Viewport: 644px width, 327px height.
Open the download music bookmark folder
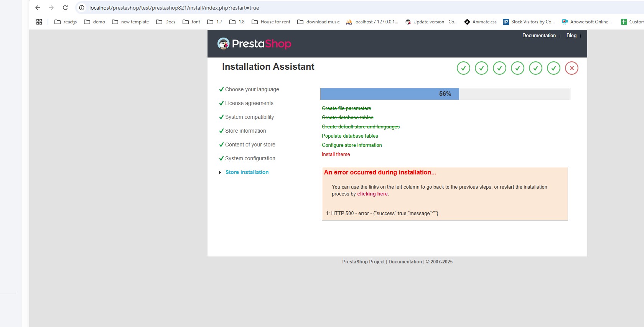(x=318, y=22)
